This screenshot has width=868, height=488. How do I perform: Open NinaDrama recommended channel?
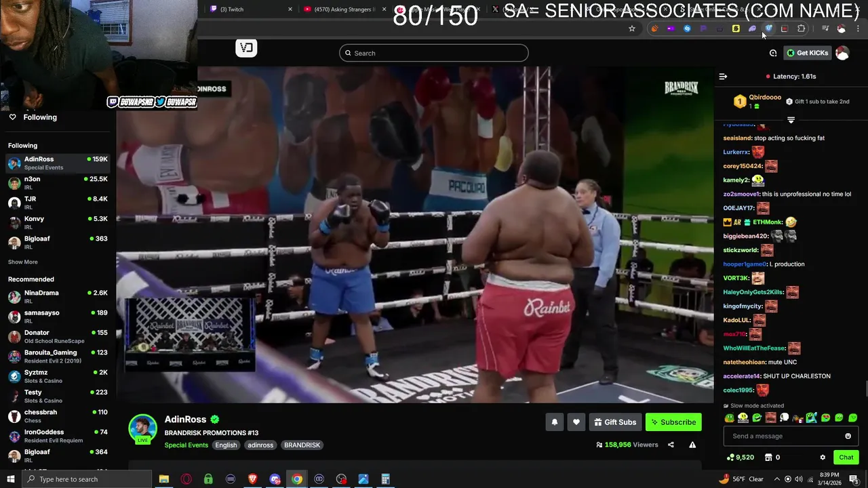(58, 296)
